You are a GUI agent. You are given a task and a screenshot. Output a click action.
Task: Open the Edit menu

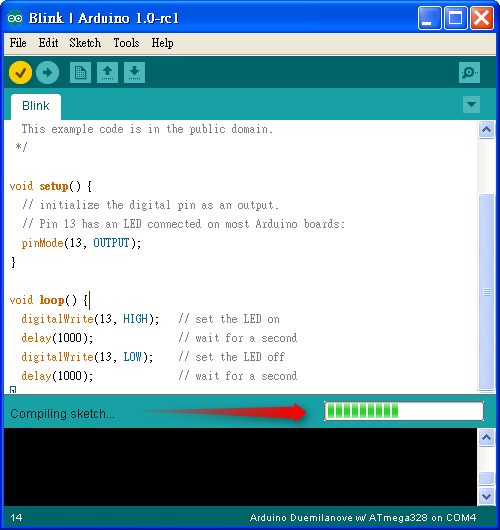(x=48, y=43)
